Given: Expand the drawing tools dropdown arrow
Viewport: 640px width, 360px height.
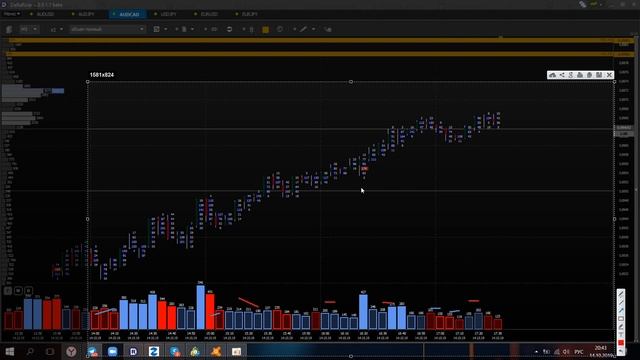Looking at the screenshot, I should click(x=313, y=29).
